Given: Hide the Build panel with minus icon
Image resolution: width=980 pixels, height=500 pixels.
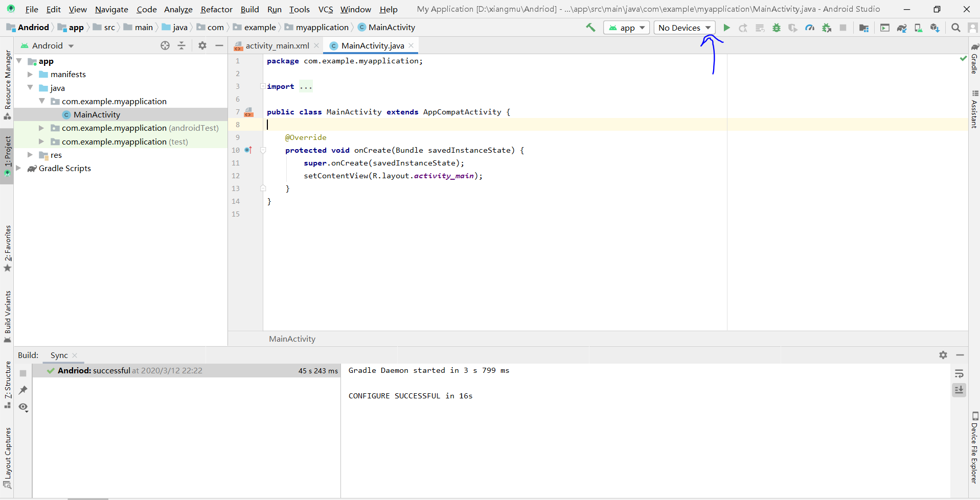Looking at the screenshot, I should coord(960,355).
